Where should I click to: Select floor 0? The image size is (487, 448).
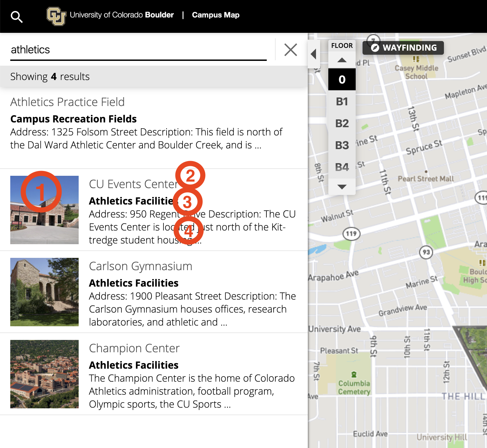click(x=342, y=79)
